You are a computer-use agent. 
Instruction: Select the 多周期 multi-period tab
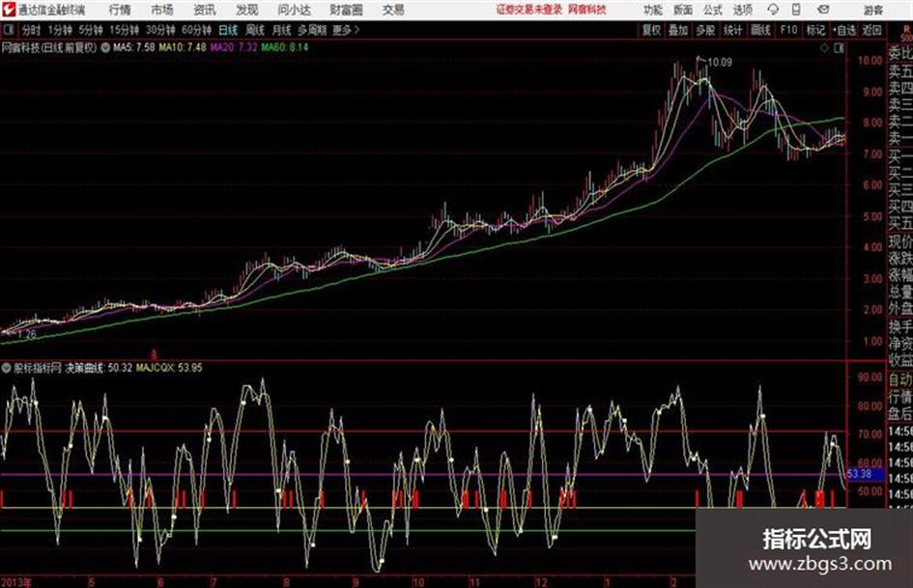(x=312, y=30)
